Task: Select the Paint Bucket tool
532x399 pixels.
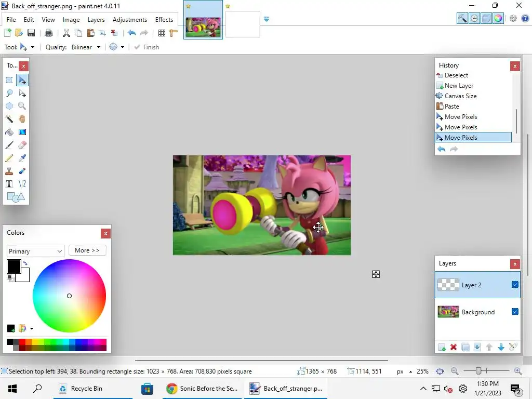Action: pos(9,132)
